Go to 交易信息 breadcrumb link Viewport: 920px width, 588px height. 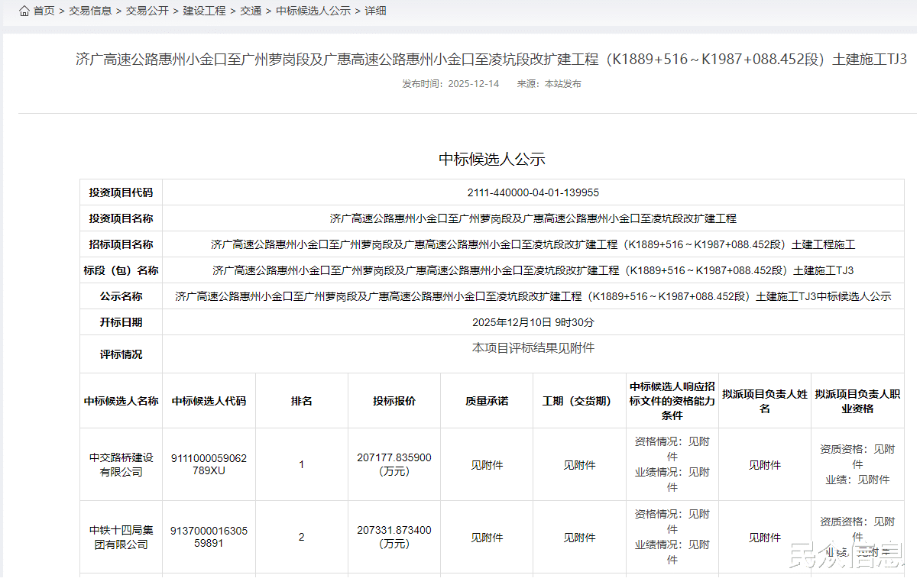pyautogui.click(x=90, y=11)
